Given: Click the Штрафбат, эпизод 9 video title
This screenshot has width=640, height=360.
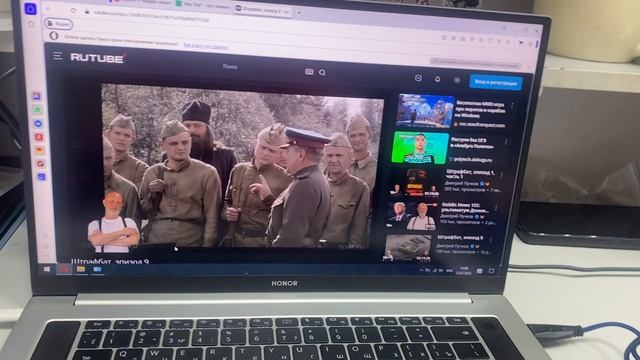Looking at the screenshot, I should pos(110,261).
